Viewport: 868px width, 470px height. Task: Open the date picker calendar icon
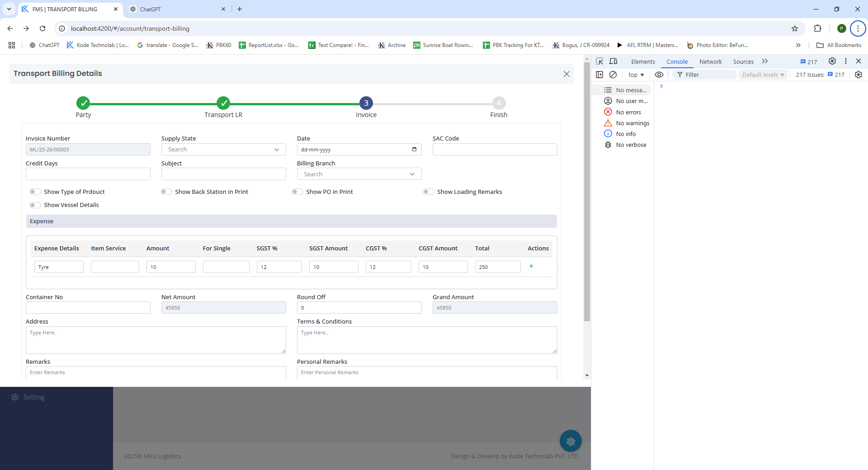[x=414, y=150]
